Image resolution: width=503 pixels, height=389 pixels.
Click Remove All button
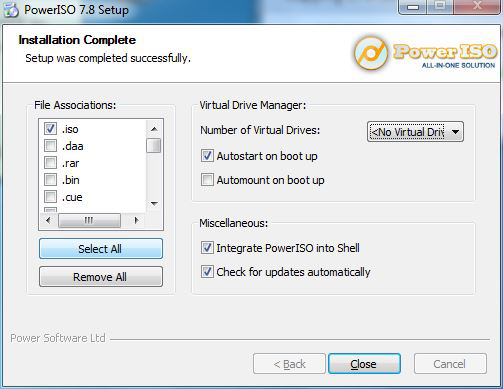[101, 277]
